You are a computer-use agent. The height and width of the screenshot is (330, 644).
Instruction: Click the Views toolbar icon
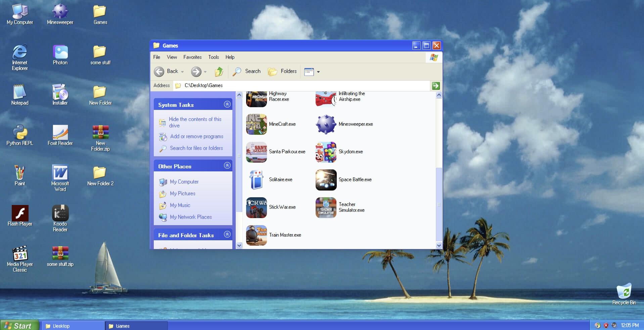pyautogui.click(x=309, y=72)
